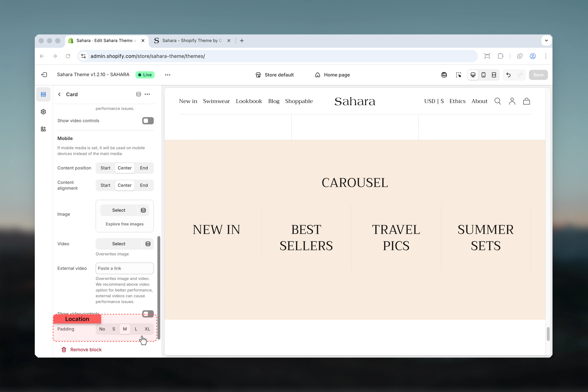Toggle the inspector selection tool icon

459,75
